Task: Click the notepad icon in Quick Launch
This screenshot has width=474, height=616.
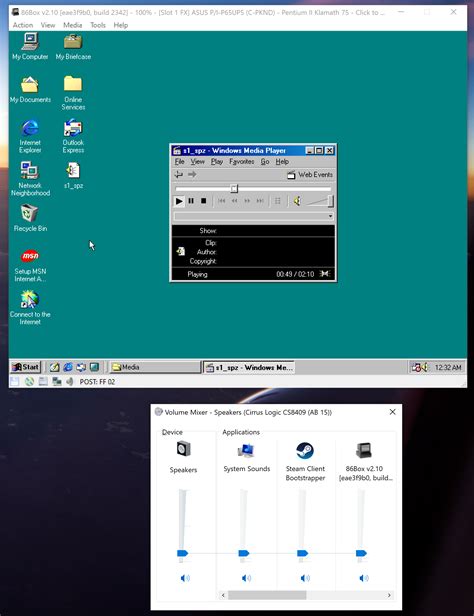Action: [54, 367]
